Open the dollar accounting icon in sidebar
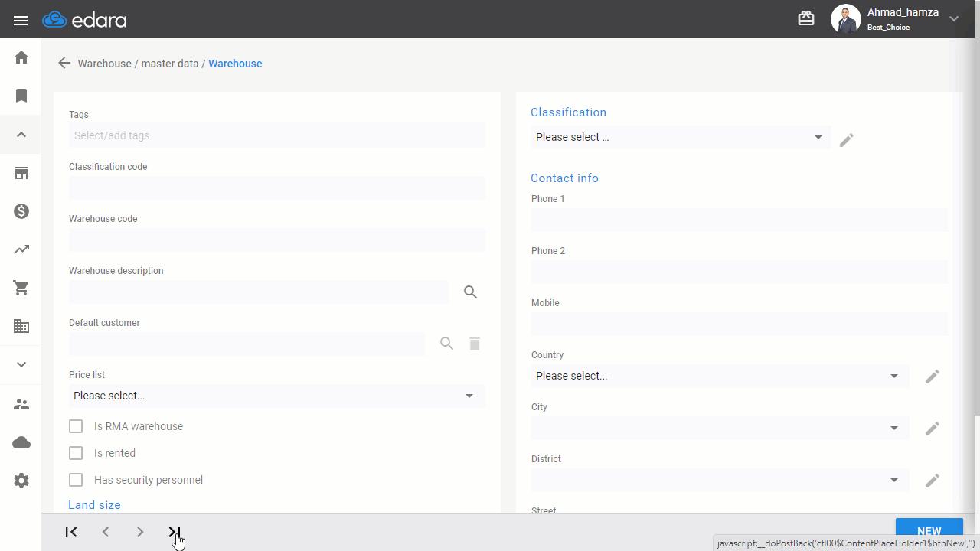The height and width of the screenshot is (551, 980). click(x=21, y=211)
